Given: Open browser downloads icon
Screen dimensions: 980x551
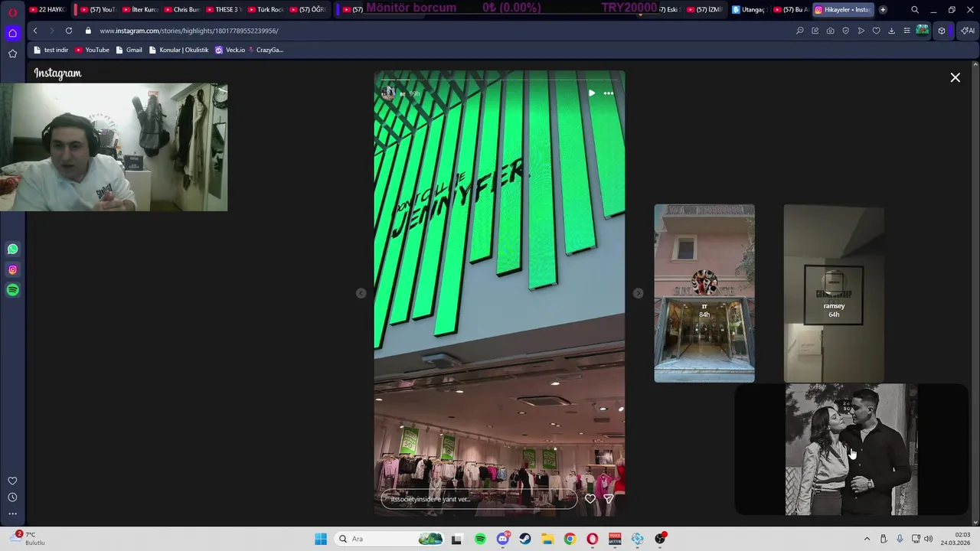Looking at the screenshot, I should [891, 31].
